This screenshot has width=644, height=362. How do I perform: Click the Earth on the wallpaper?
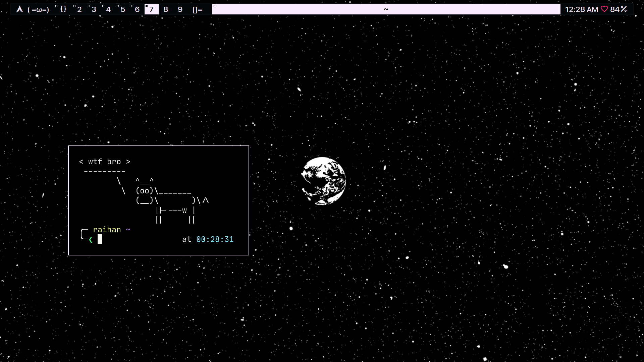pyautogui.click(x=323, y=181)
